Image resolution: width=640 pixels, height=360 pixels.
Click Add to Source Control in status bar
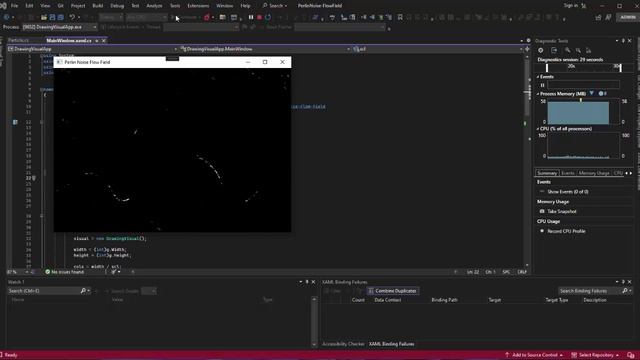pos(534,355)
